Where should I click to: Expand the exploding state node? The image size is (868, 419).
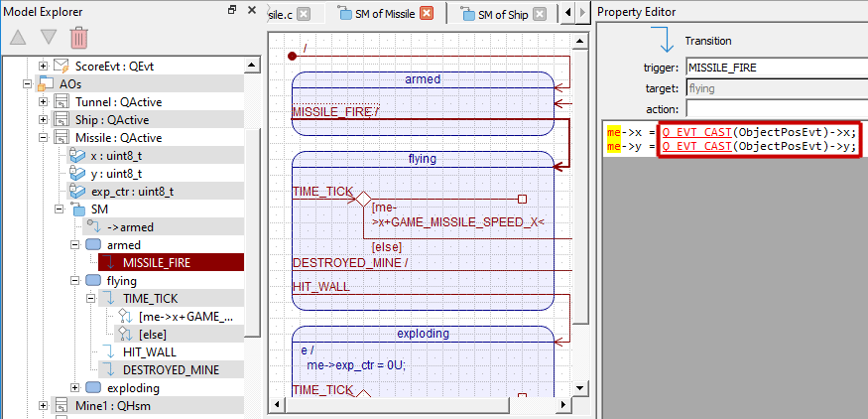tap(75, 387)
